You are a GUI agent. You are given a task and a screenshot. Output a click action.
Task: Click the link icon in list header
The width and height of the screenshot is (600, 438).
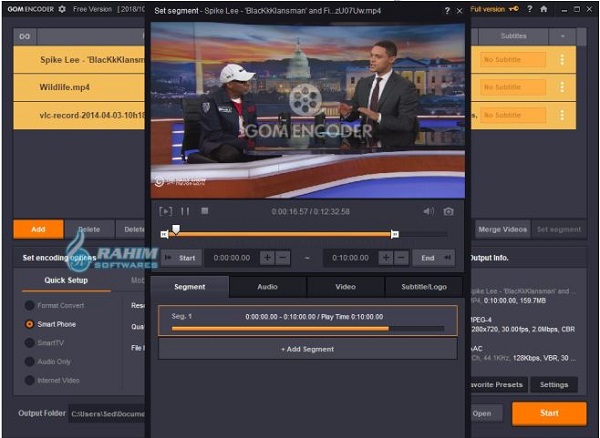[x=25, y=36]
